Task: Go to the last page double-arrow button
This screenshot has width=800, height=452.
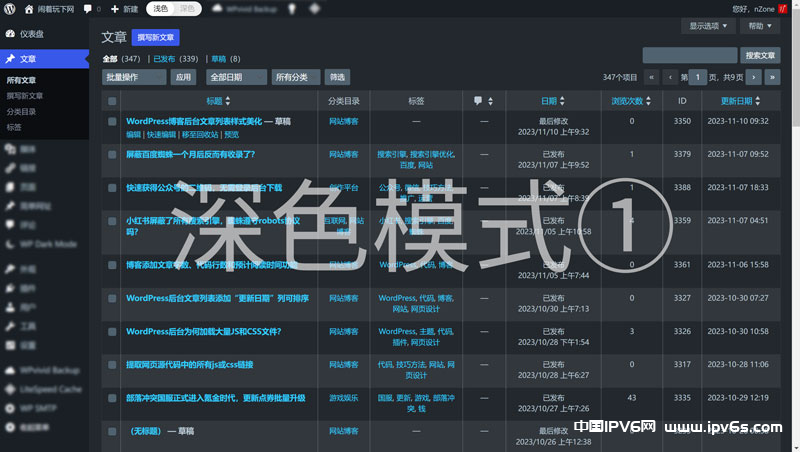Action: coord(772,77)
